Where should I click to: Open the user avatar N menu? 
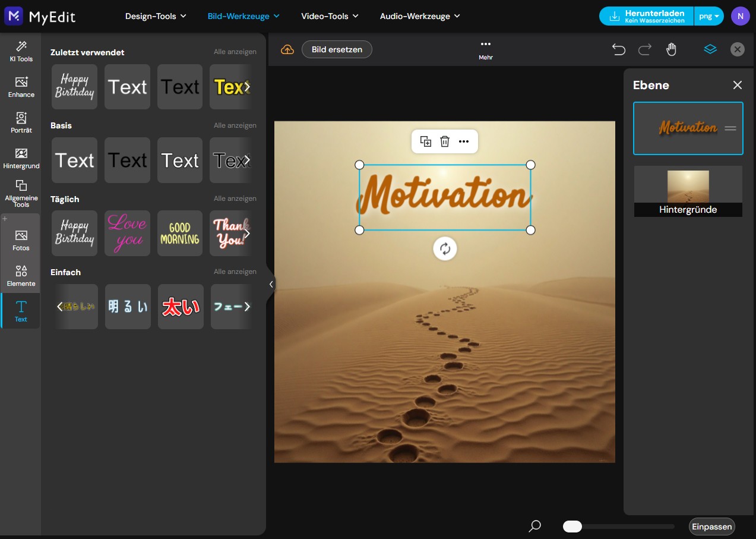click(740, 16)
